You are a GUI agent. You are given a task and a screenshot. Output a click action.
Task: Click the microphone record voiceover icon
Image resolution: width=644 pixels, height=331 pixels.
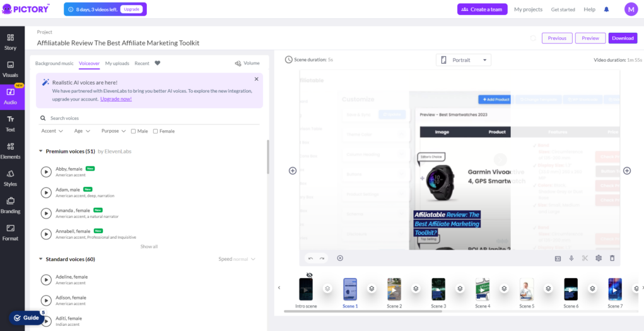[x=571, y=258]
